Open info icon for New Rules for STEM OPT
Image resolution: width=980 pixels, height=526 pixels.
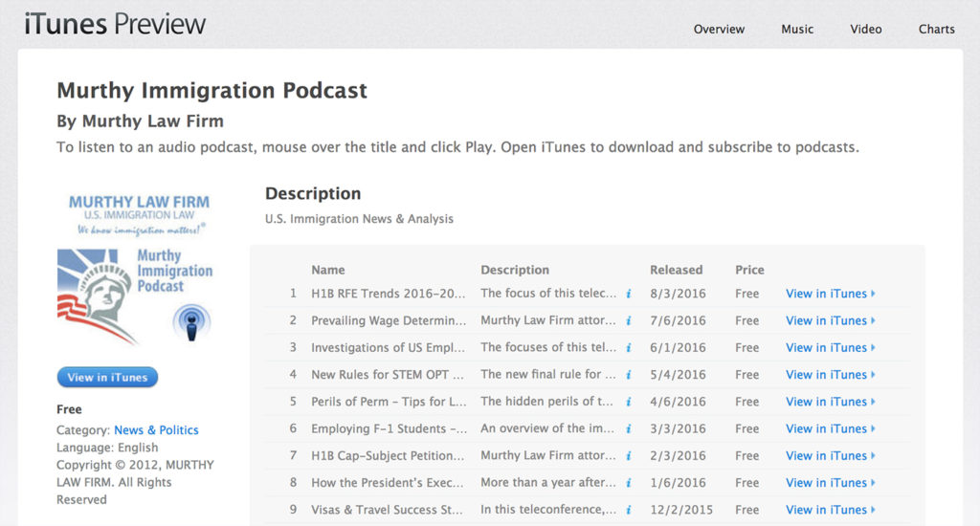click(629, 375)
